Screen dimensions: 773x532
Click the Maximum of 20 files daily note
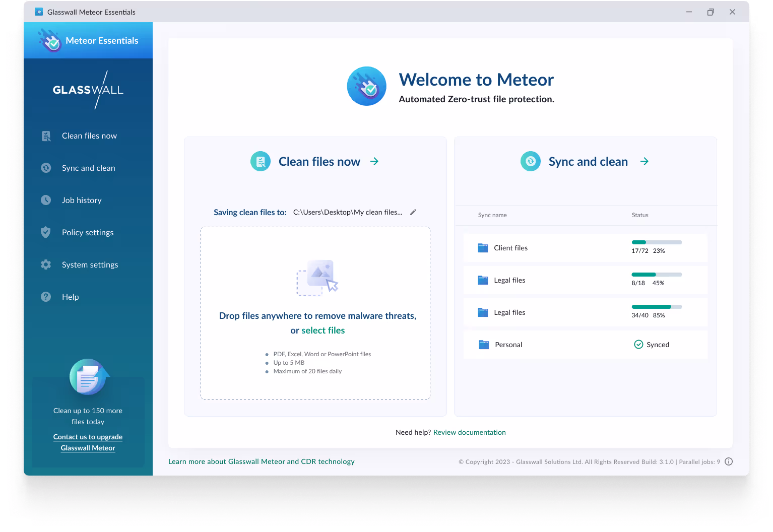click(x=307, y=371)
